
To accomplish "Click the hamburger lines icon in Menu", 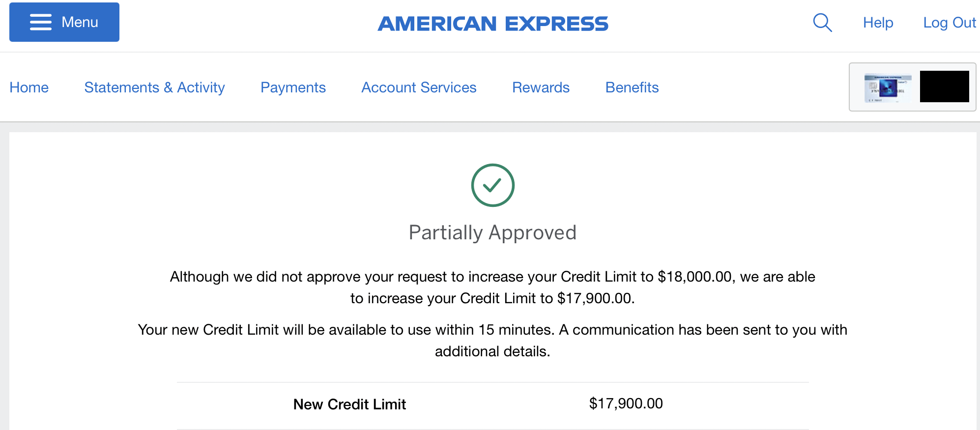I will [41, 22].
